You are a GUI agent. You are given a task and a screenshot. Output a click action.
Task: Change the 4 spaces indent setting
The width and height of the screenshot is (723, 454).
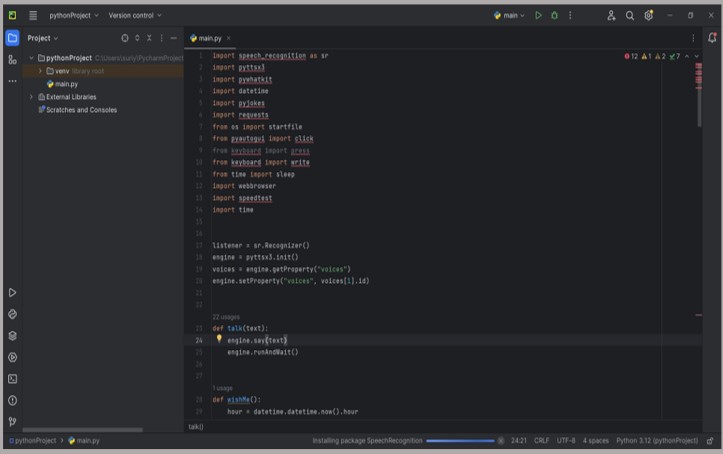[x=595, y=441]
